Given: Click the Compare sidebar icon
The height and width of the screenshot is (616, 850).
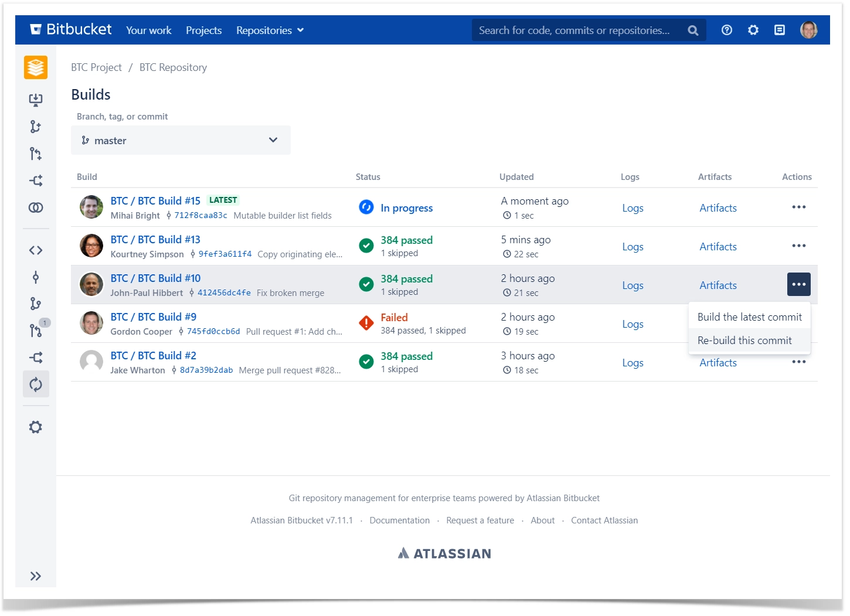Looking at the screenshot, I should pyautogui.click(x=36, y=207).
